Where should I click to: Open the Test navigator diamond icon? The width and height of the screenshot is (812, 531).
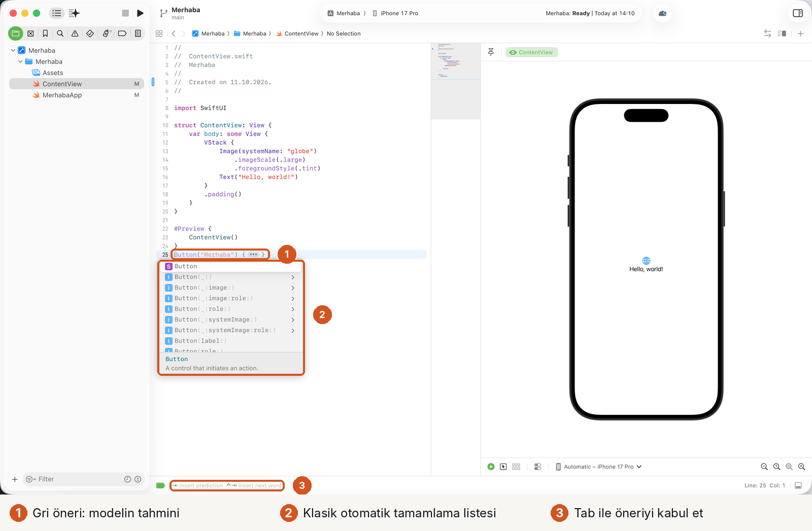click(x=90, y=33)
